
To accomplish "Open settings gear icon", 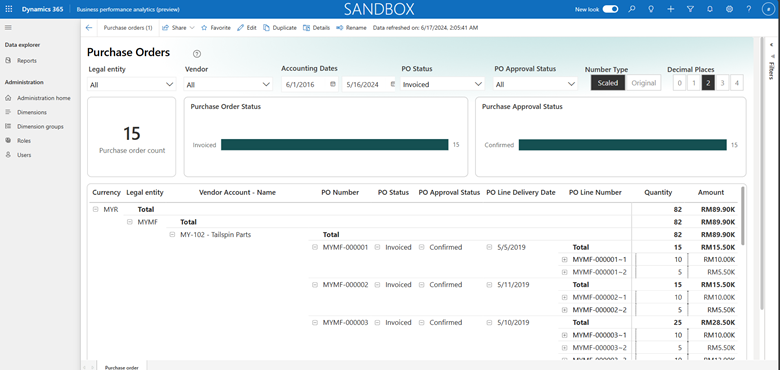I will 729,9.
